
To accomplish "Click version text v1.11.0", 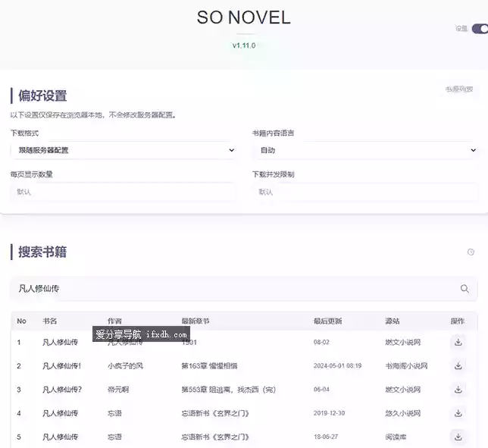I will point(244,45).
